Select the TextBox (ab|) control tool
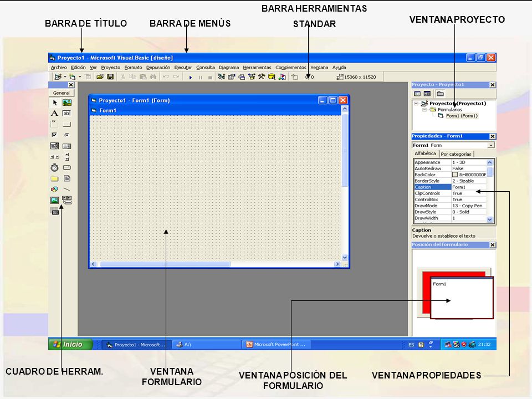This screenshot has height=399, width=532. click(67, 113)
